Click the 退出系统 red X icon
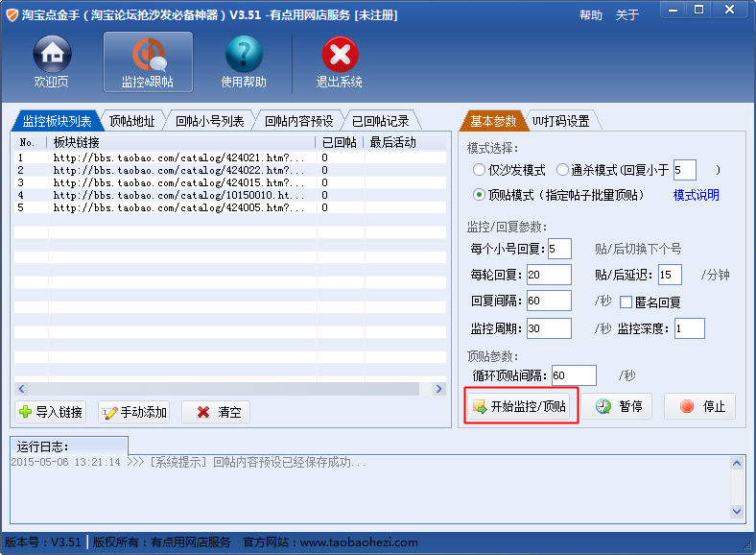 (340, 54)
